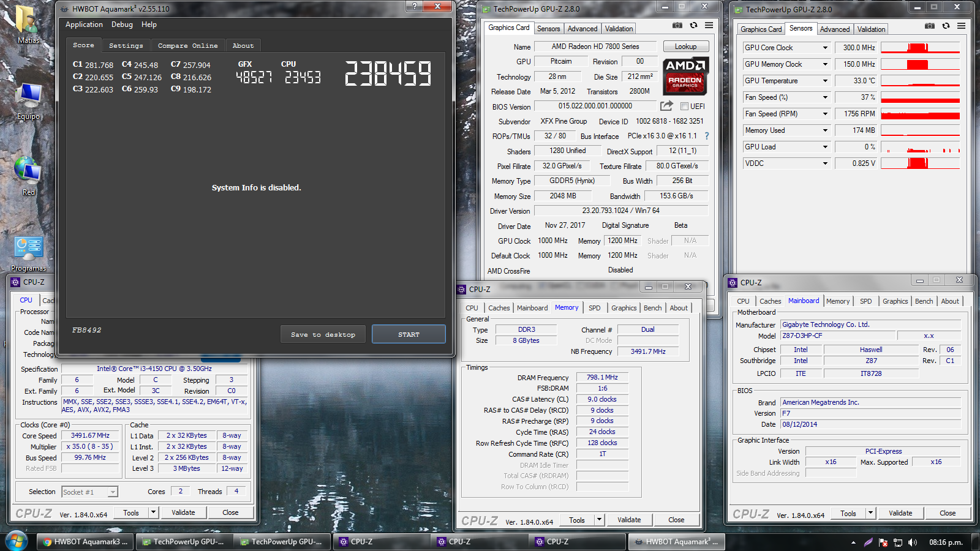Click Validate in CPU-Z Memory window

[629, 520]
